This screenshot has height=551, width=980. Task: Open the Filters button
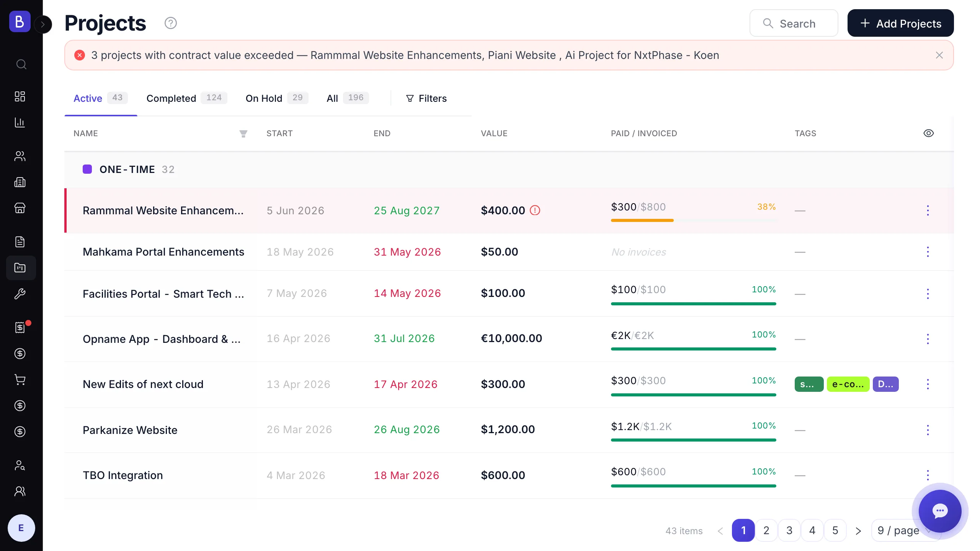[x=426, y=98]
